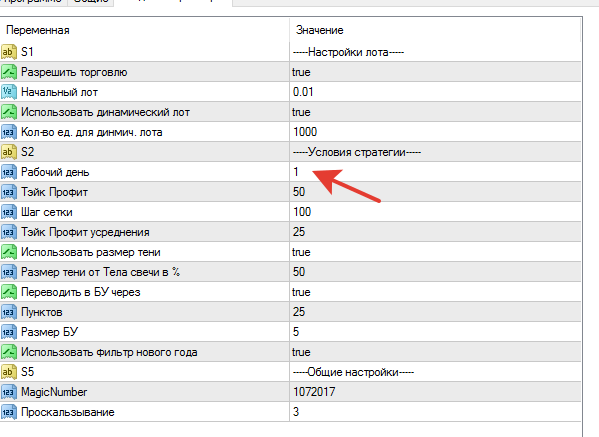Click the integer icon for Размер БУ
Image resolution: width=599 pixels, height=437 pixels.
click(9, 332)
